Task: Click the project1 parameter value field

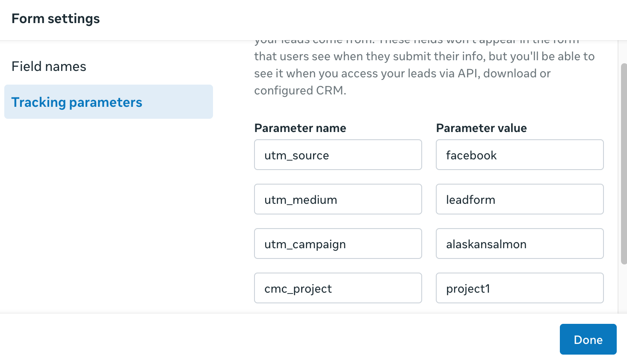Action: (x=519, y=288)
